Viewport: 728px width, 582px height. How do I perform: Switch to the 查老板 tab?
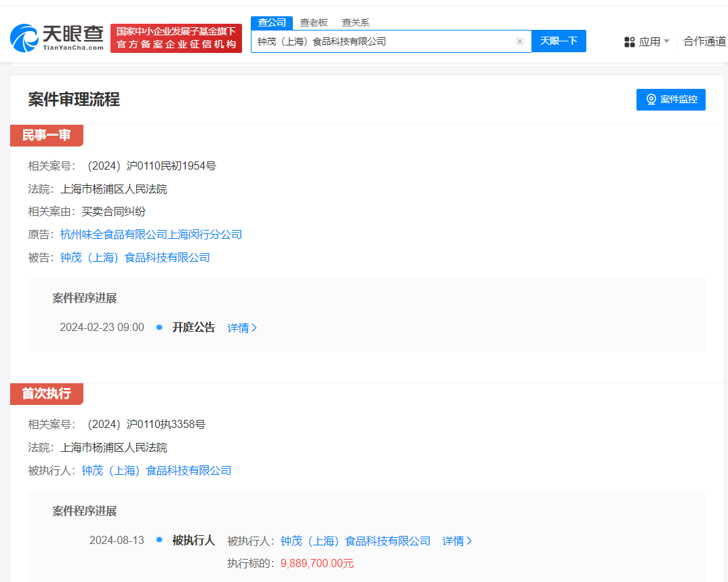[x=314, y=22]
